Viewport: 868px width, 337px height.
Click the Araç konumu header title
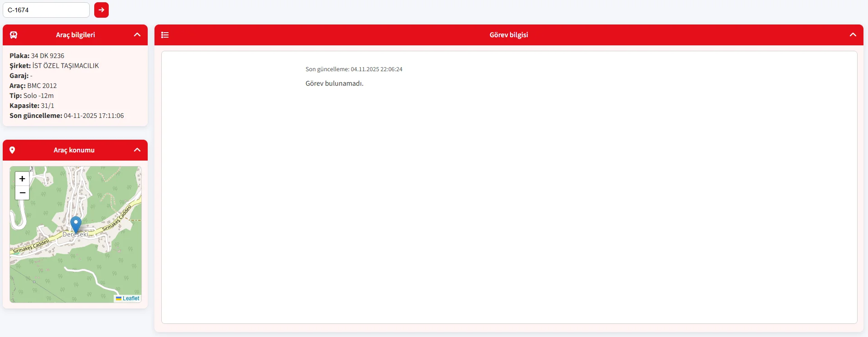[x=74, y=150]
